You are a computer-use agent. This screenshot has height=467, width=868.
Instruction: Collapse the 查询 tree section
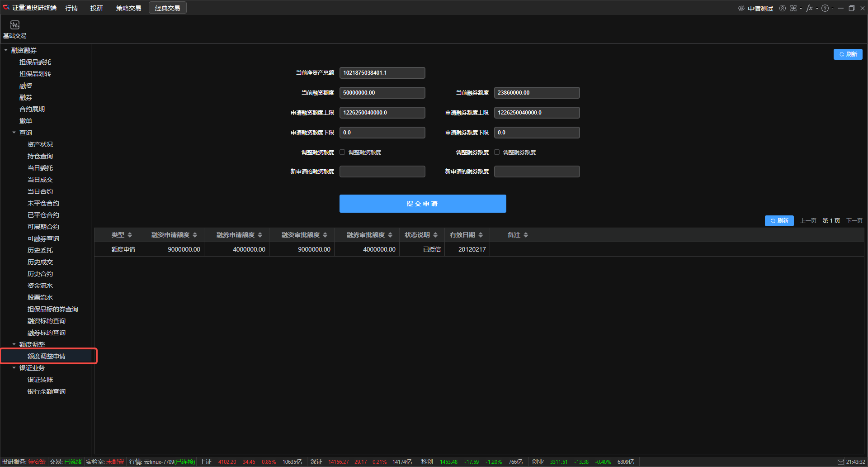tap(14, 133)
